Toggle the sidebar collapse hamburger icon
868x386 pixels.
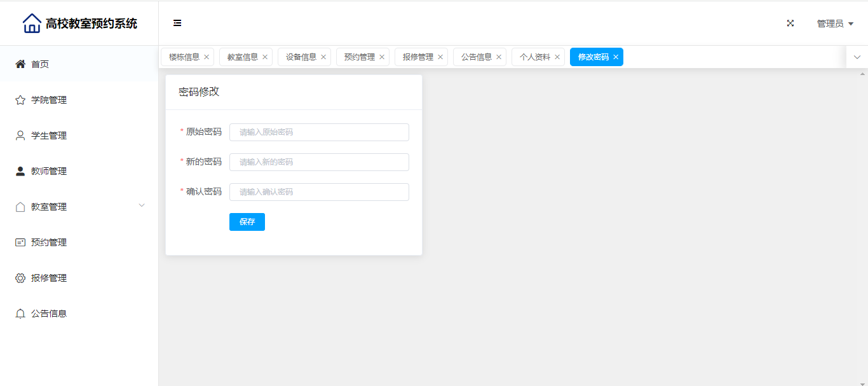pos(177,24)
